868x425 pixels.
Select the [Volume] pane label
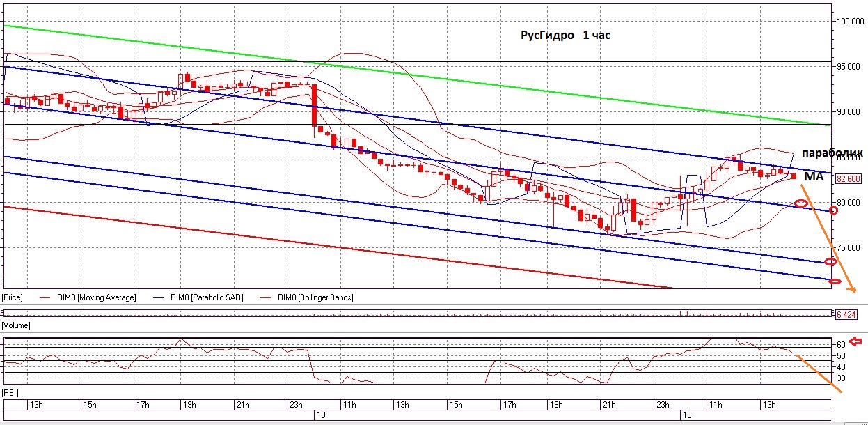15,325
